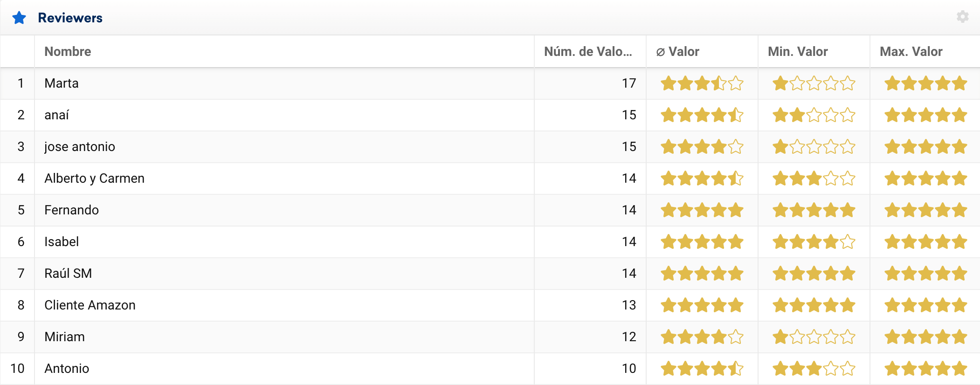
Task: Click Isabel's four-star minimum rating
Action: 814,242
